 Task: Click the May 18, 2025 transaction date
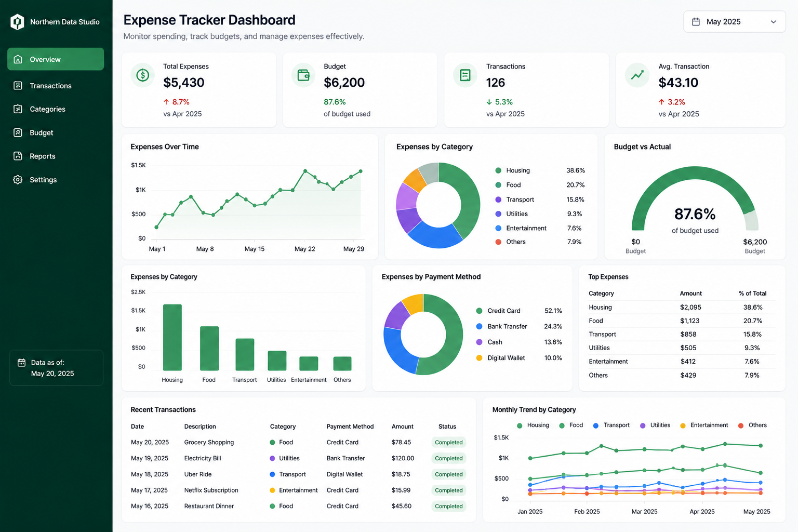[150, 474]
